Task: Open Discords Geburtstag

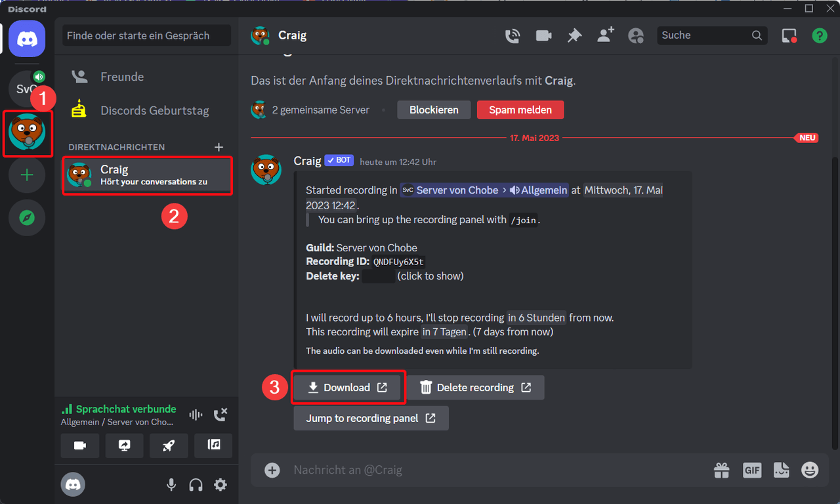Action: [x=147, y=110]
